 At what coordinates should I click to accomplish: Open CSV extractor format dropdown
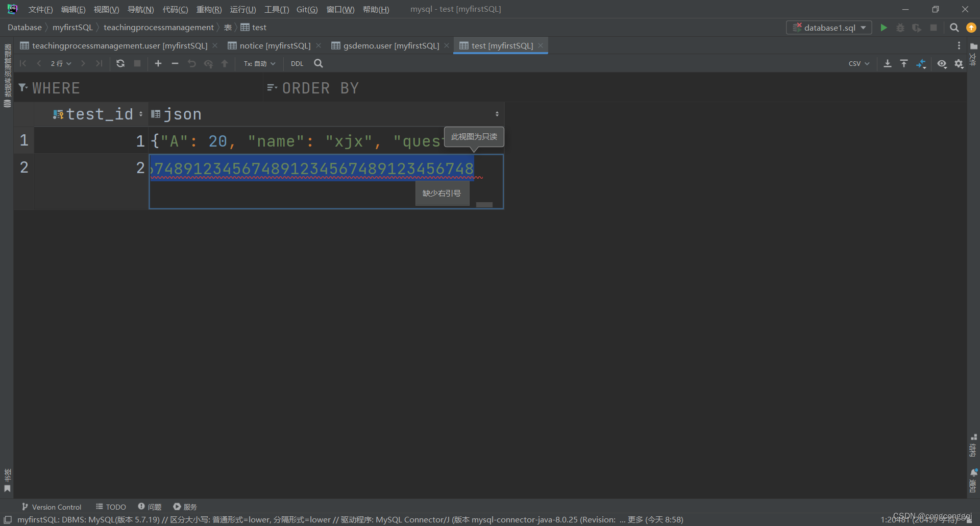[859, 63]
